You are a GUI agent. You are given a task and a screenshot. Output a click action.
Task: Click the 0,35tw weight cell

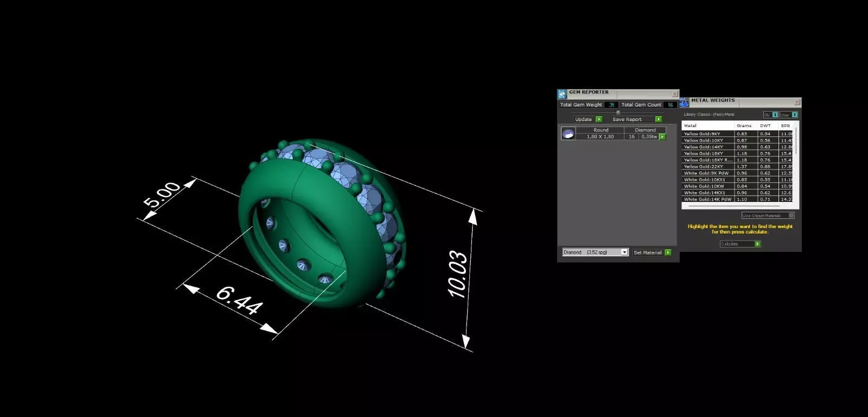tap(649, 137)
